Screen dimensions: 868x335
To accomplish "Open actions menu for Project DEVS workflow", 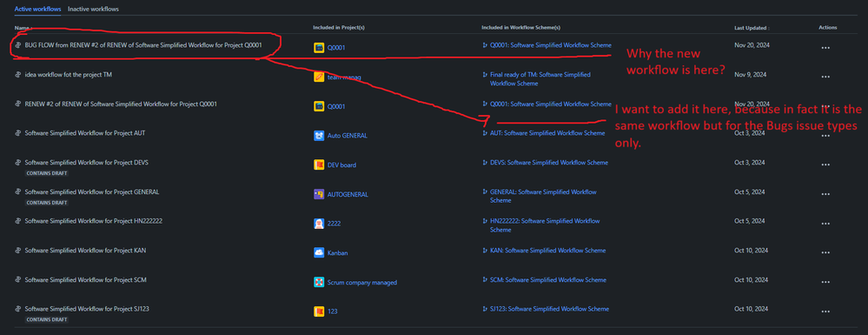I will 825,164.
